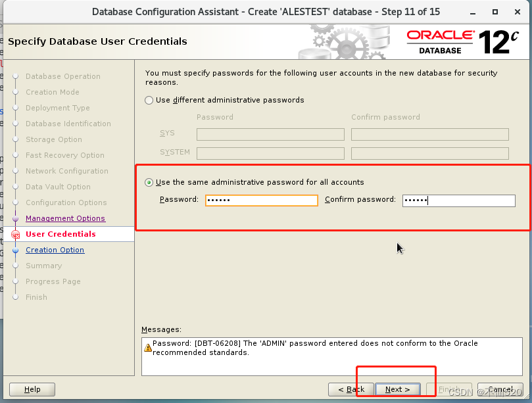Click the Database Operation step label

click(63, 76)
